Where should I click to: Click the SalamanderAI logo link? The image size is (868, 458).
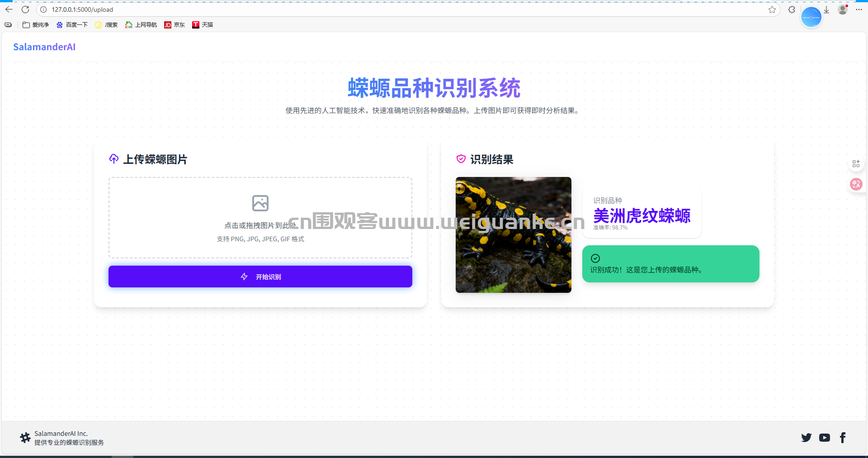point(44,47)
